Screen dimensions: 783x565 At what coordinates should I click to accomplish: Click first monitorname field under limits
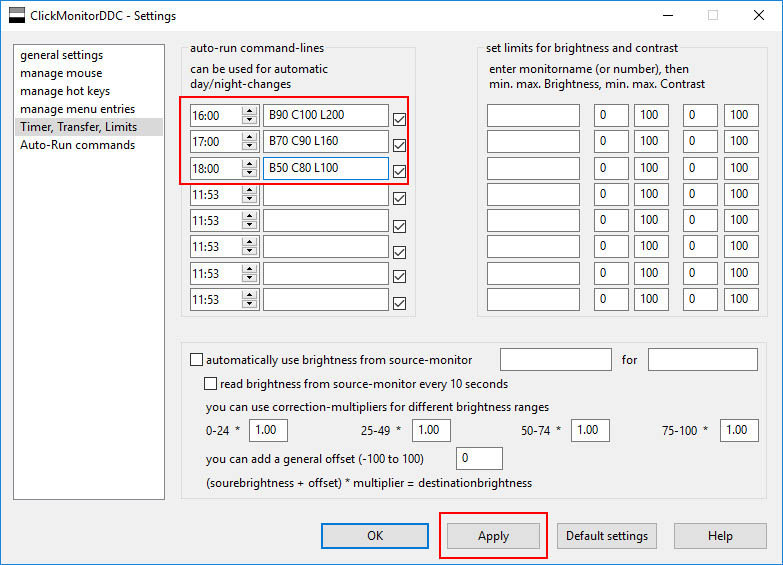coord(533,115)
